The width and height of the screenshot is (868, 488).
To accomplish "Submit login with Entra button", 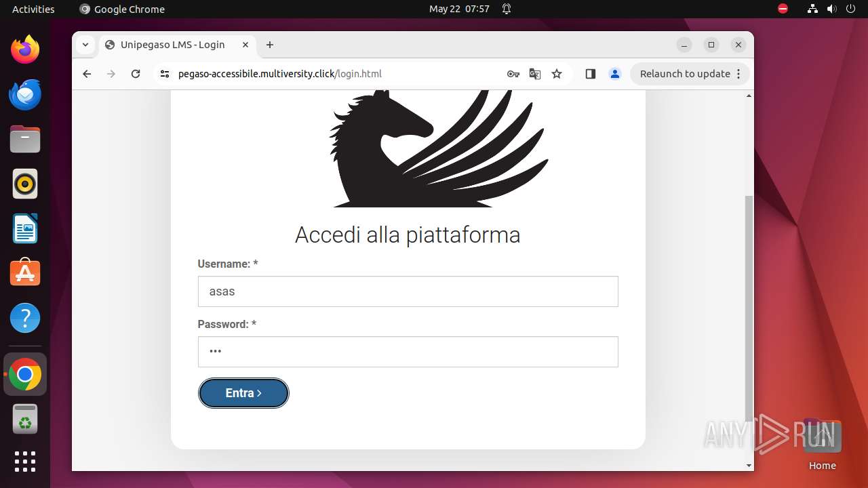I will tap(243, 393).
